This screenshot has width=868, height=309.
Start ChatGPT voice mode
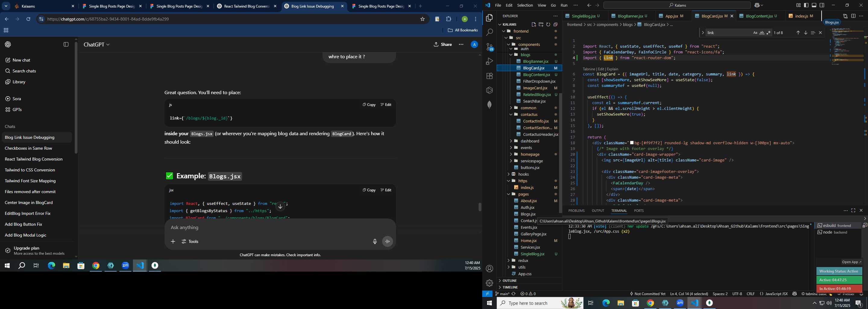(x=388, y=241)
